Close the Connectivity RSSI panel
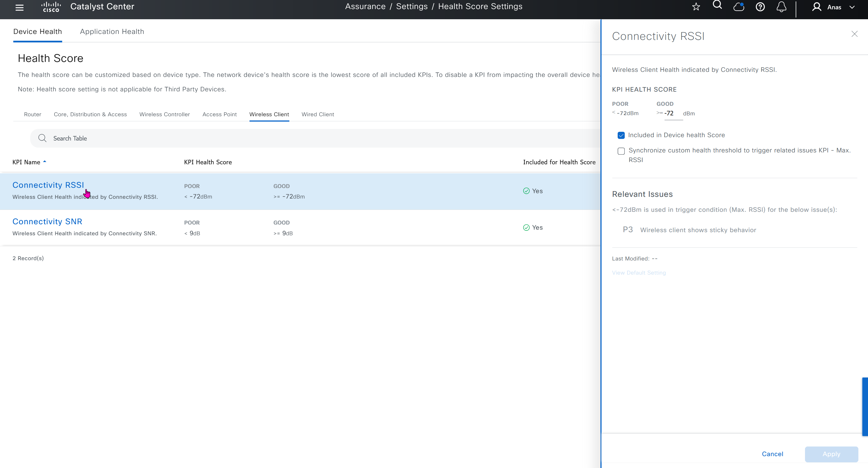This screenshot has height=468, width=868. click(854, 34)
